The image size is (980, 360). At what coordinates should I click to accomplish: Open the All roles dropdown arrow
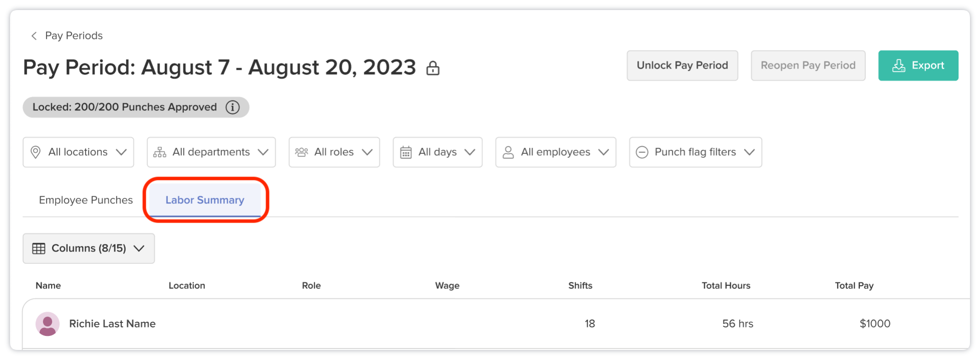367,152
